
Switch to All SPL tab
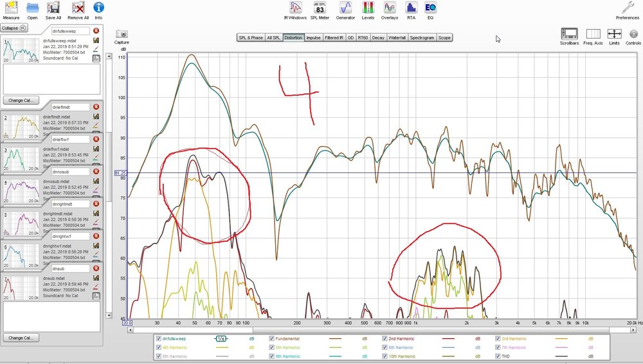(x=273, y=38)
